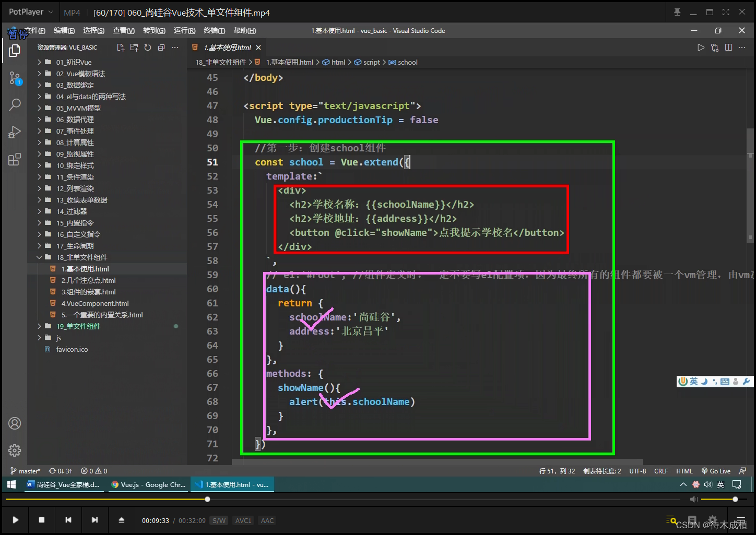Viewport: 756px width, 535px height.
Task: Open the 运行(R) menu
Action: (185, 31)
